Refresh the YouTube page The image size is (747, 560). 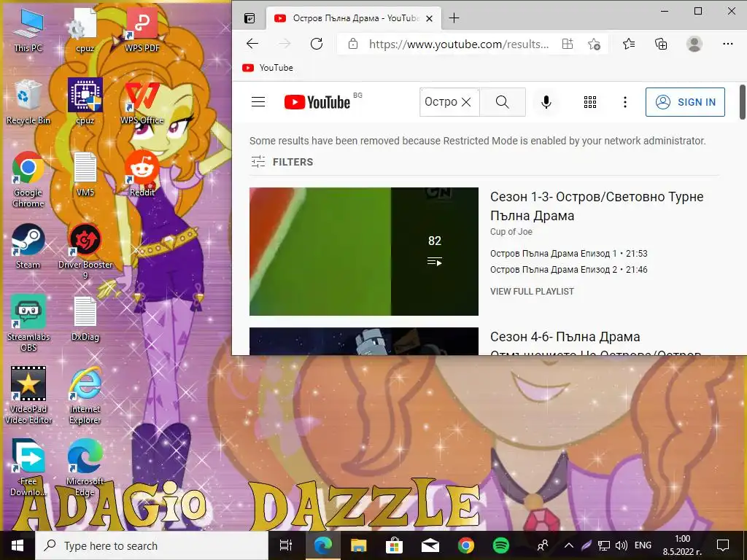(x=317, y=44)
